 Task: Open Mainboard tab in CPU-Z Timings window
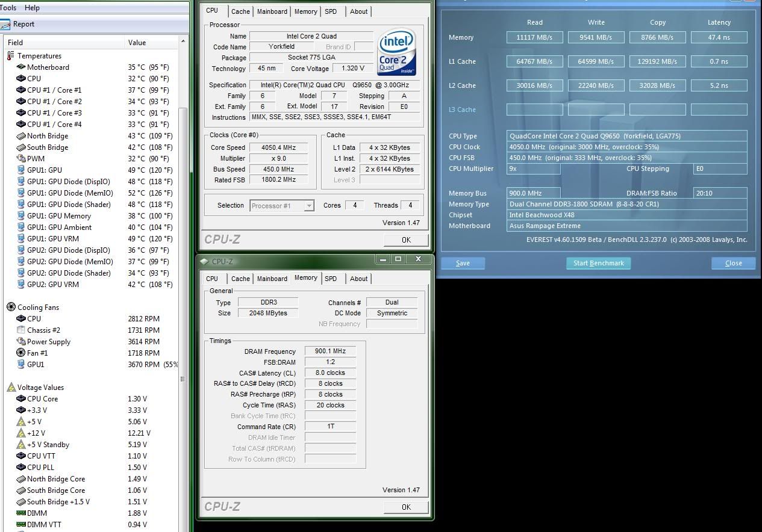[272, 279]
